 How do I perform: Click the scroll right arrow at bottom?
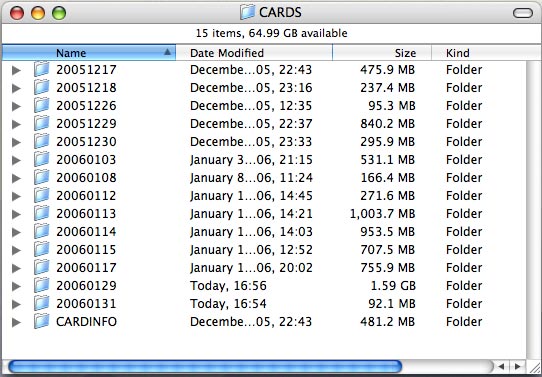point(517,366)
